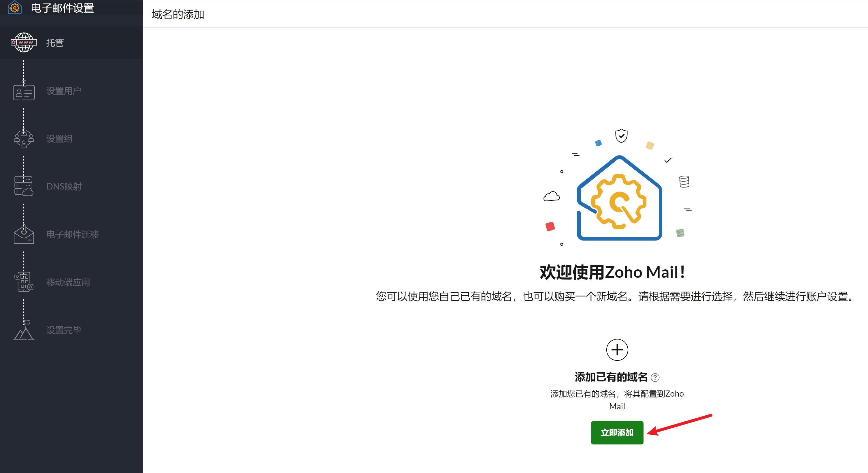
Task: Click the 设置组 group icon
Action: coord(24,138)
